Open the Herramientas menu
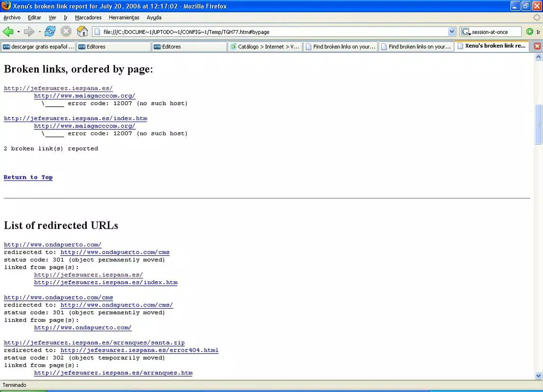The image size is (543, 392). click(124, 18)
